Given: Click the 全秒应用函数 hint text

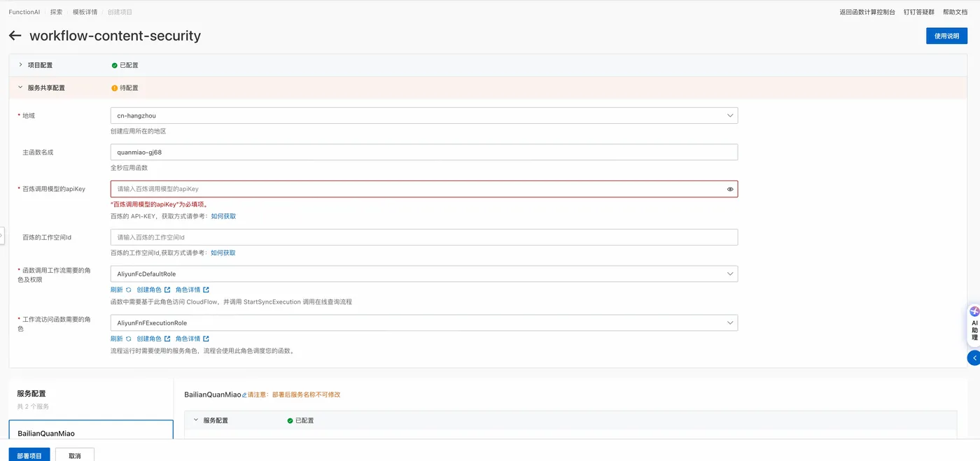Looking at the screenshot, I should tap(129, 168).
